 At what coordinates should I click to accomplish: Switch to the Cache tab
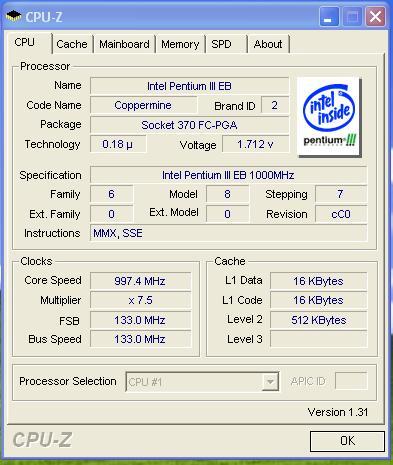[x=72, y=44]
